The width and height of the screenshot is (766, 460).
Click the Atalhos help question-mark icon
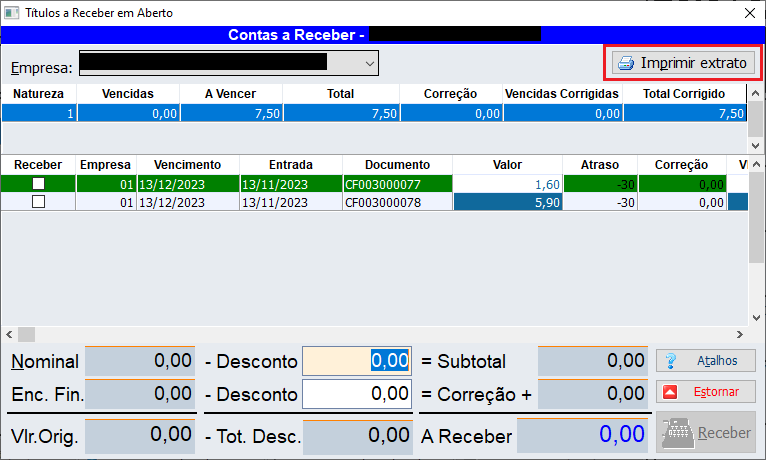[x=671, y=361]
